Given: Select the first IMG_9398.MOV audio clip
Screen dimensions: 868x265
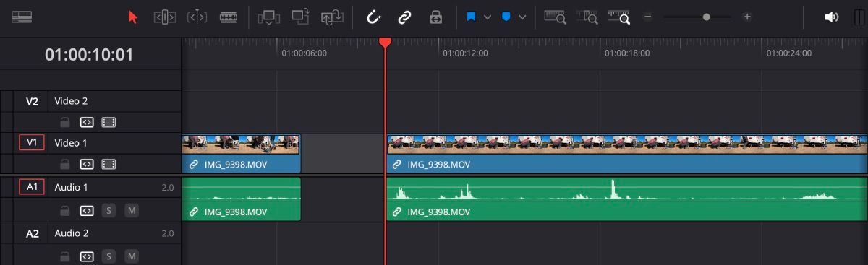Looking at the screenshot, I should point(241,199).
